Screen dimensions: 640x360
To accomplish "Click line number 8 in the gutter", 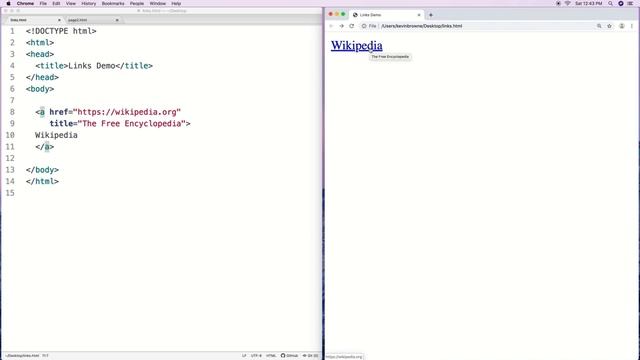I will pyautogui.click(x=12, y=112).
